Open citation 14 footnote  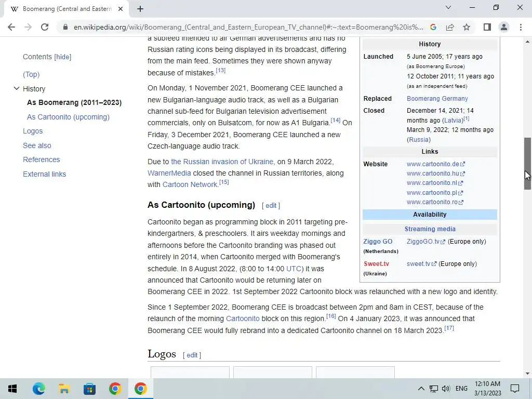pyautogui.click(x=335, y=120)
